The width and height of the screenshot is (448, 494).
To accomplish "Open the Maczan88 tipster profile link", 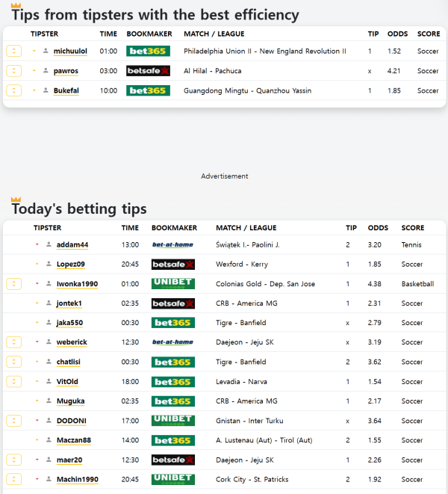I will coord(73,440).
